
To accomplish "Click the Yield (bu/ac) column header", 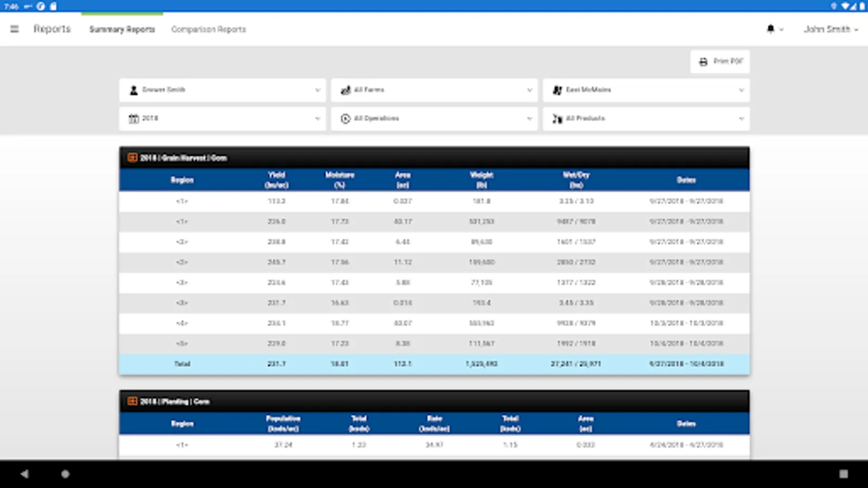I will pyautogui.click(x=277, y=180).
